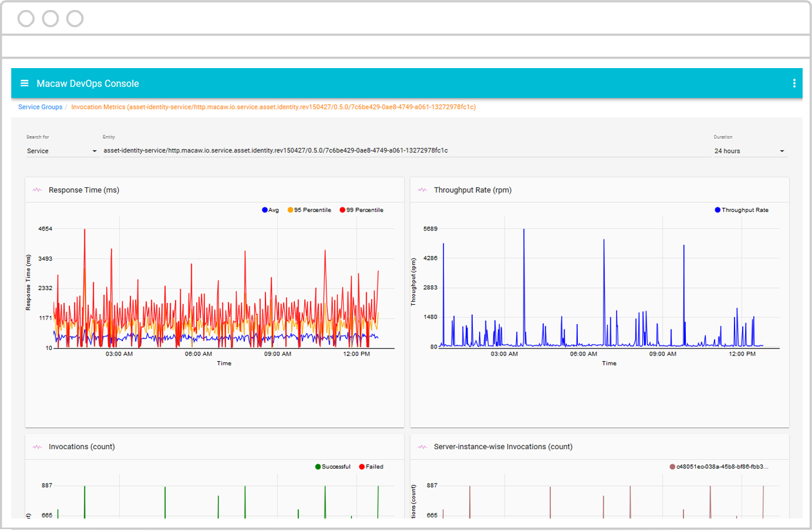Click the red 99 Percentile legend dot
This screenshot has height=531, width=812.
(x=342, y=210)
